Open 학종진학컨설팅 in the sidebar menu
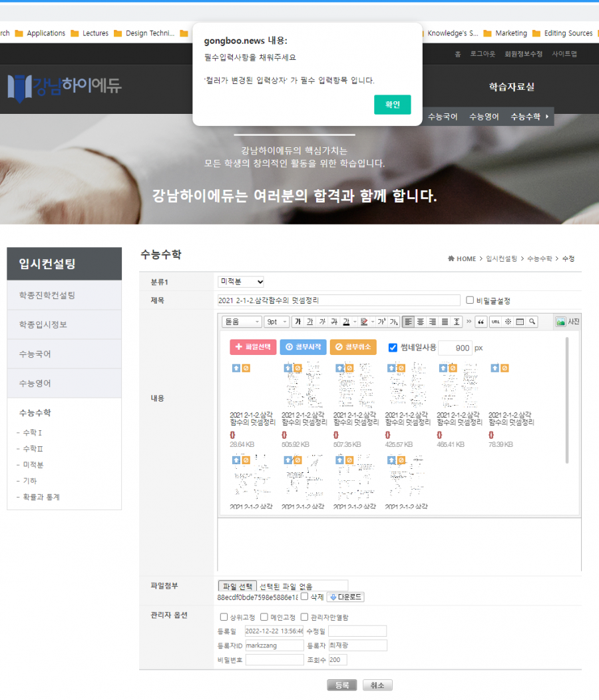Image resolution: width=599 pixels, height=700 pixels. coord(65,295)
